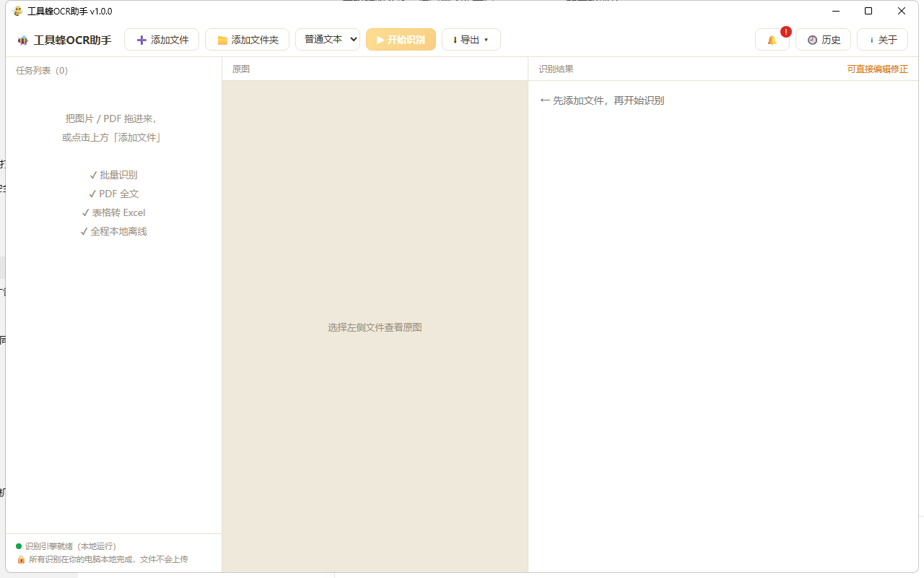Viewport: 924px width, 578px height.
Task: Click the 表格转 Excel feature line
Action: pos(113,212)
